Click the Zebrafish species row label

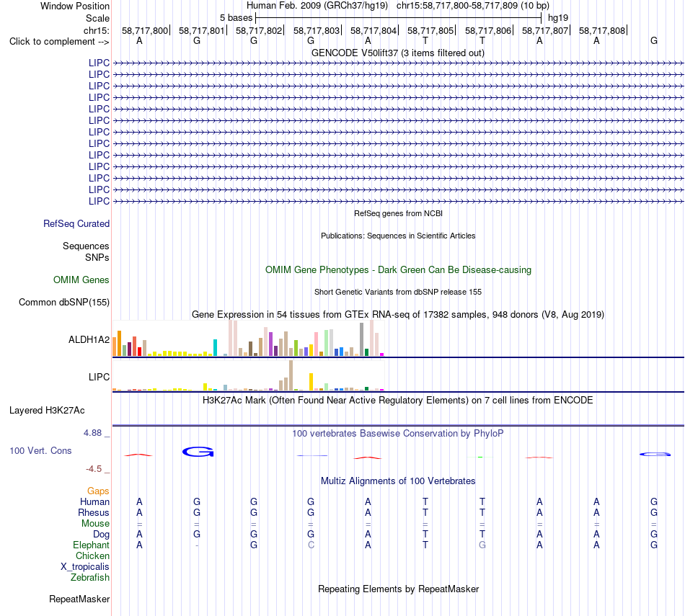tap(90, 577)
